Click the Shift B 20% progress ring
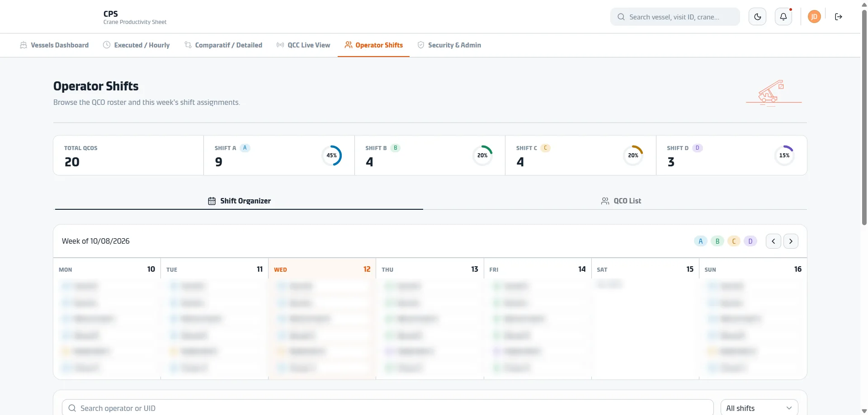Screen dimensions: 868x415 click(482, 156)
